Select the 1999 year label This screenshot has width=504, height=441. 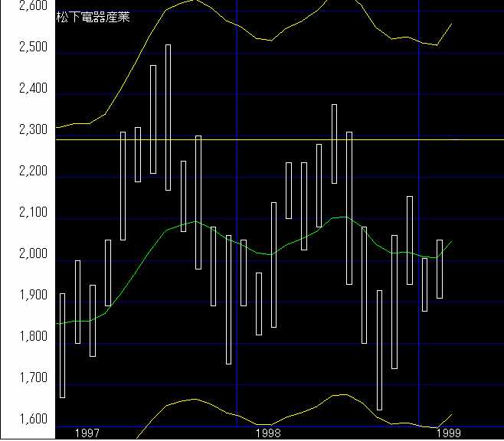[x=448, y=433]
